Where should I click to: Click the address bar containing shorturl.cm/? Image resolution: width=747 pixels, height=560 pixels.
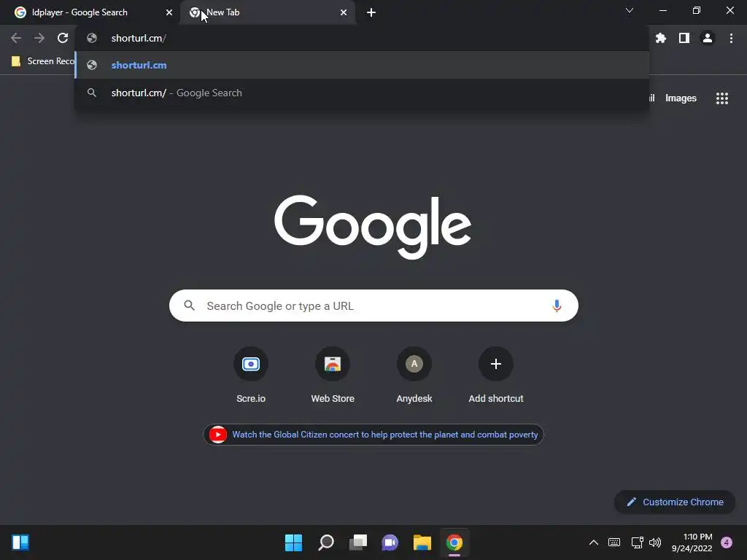pos(362,38)
